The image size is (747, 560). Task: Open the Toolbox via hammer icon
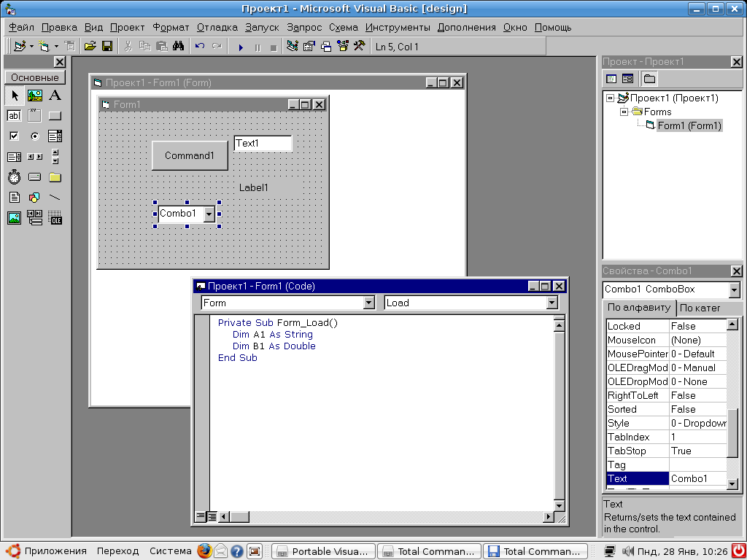[x=360, y=47]
